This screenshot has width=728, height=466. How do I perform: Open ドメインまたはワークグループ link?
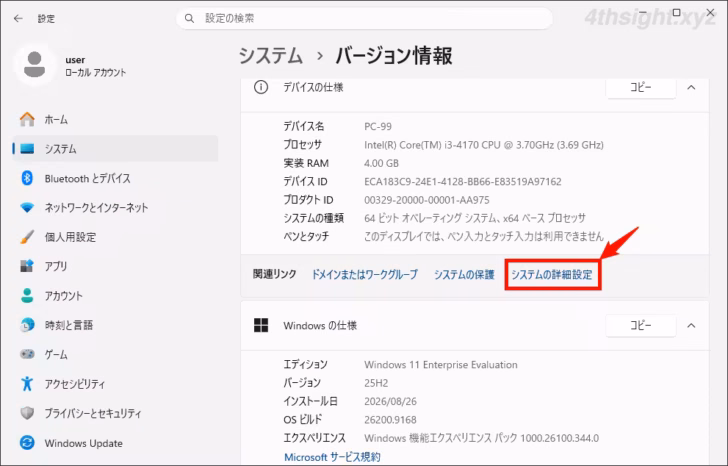click(364, 275)
